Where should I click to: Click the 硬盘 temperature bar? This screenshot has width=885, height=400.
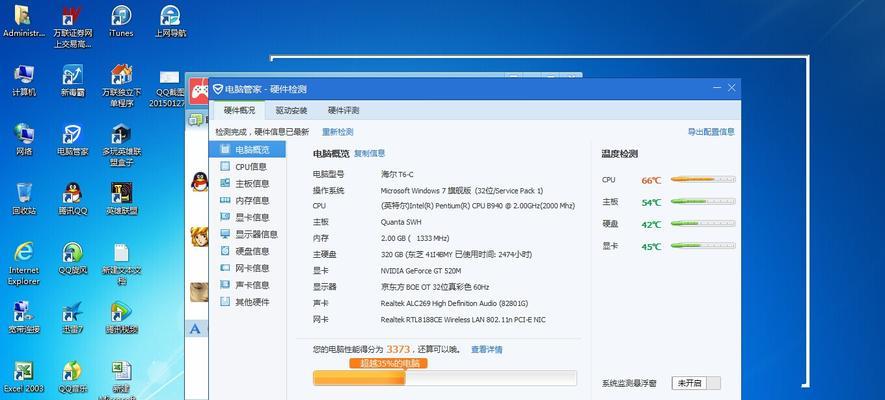[x=703, y=223]
